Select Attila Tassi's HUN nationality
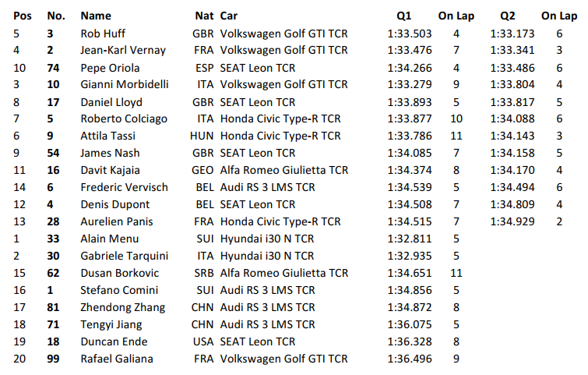 coord(202,136)
